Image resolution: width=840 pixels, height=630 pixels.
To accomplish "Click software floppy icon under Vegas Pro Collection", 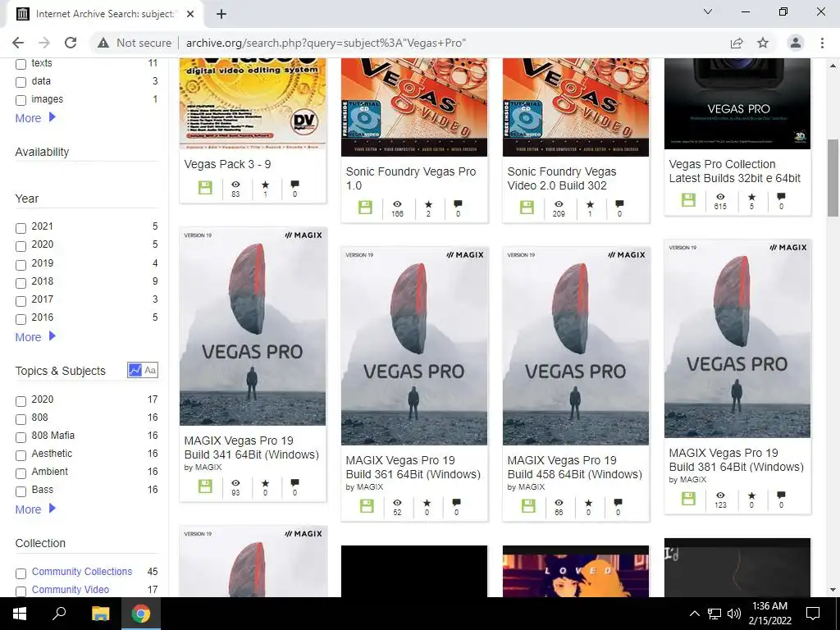I will [x=688, y=200].
